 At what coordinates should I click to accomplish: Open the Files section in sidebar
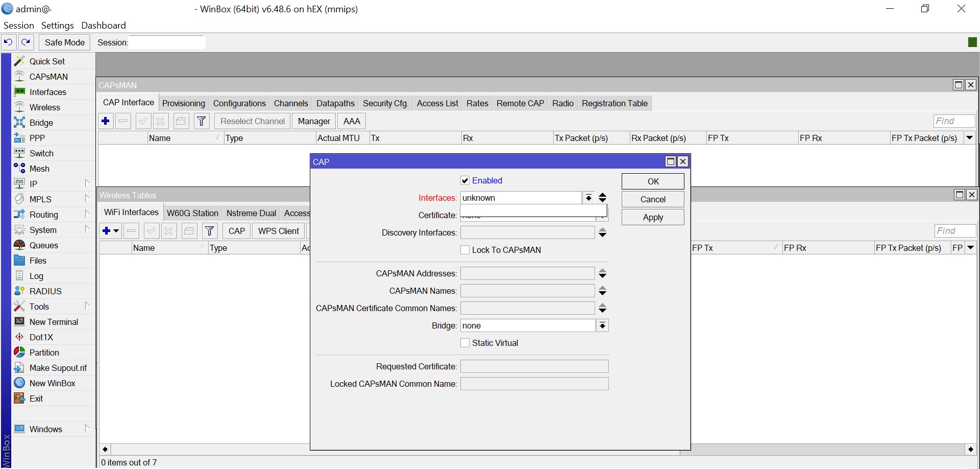point(38,261)
